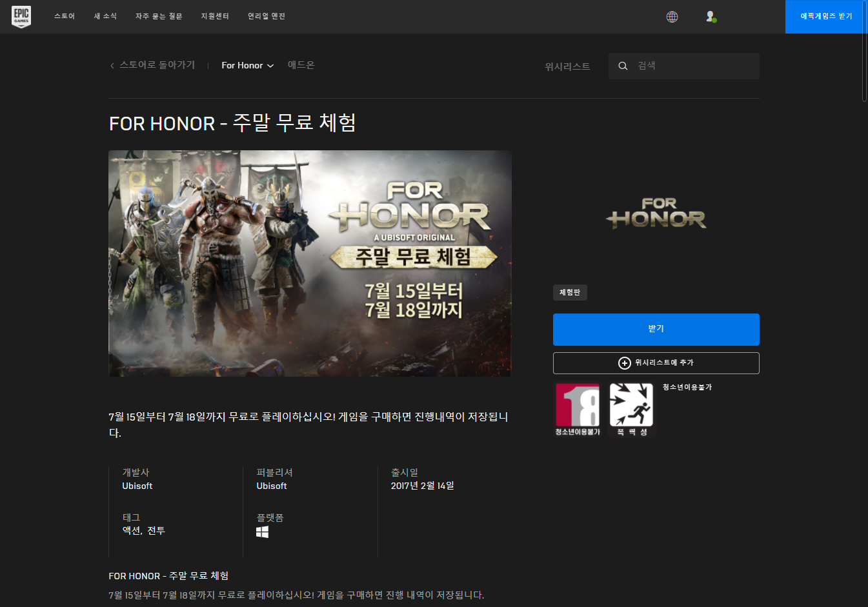Screen dimensions: 868x607
Task: Click the blue 받기 button
Action: click(656, 330)
